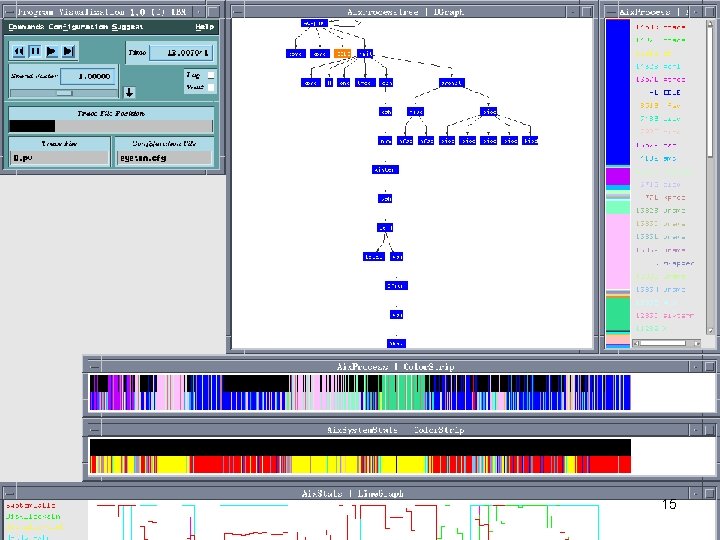Click the Trace file name field
This screenshot has width=720, height=540.
[x=59, y=158]
